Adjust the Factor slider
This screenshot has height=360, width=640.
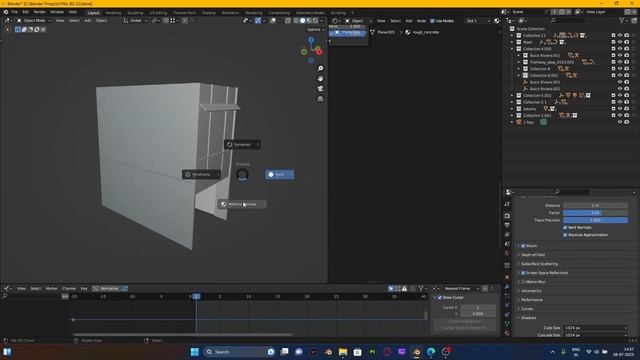596,213
